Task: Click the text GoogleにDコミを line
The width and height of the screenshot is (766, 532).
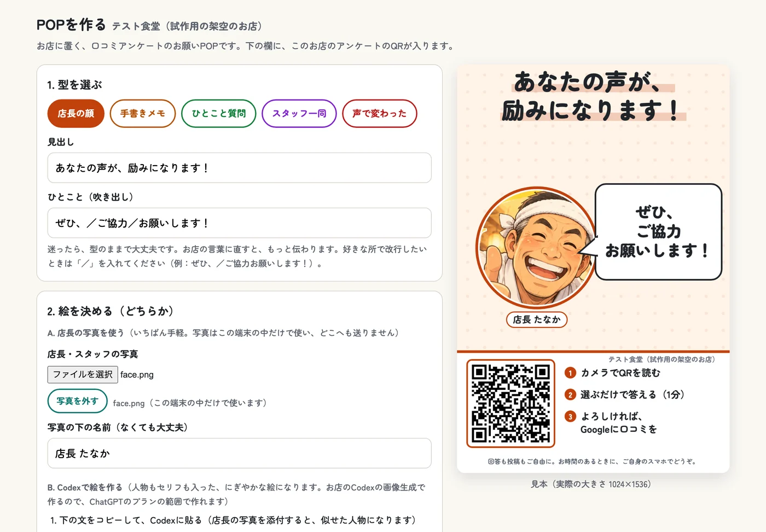Action: pyautogui.click(x=619, y=430)
